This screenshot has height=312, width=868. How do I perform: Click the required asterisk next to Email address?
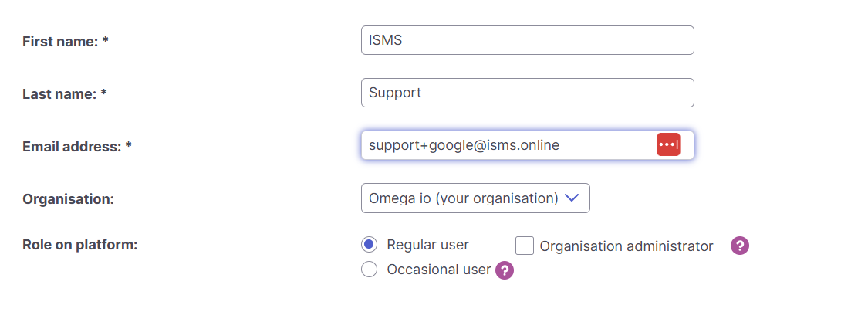[x=128, y=146]
